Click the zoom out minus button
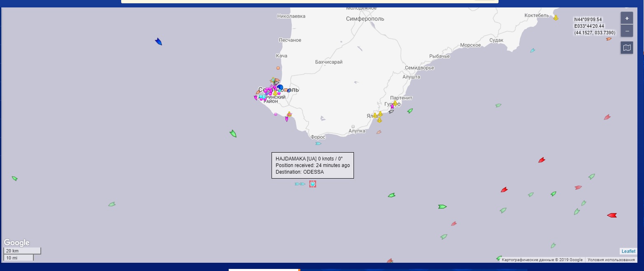 pos(627,31)
